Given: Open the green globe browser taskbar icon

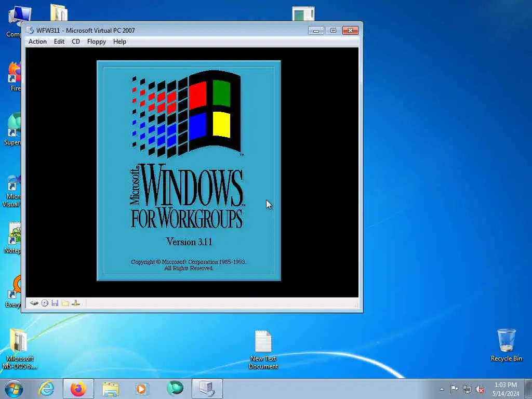Looking at the screenshot, I should point(175,388).
